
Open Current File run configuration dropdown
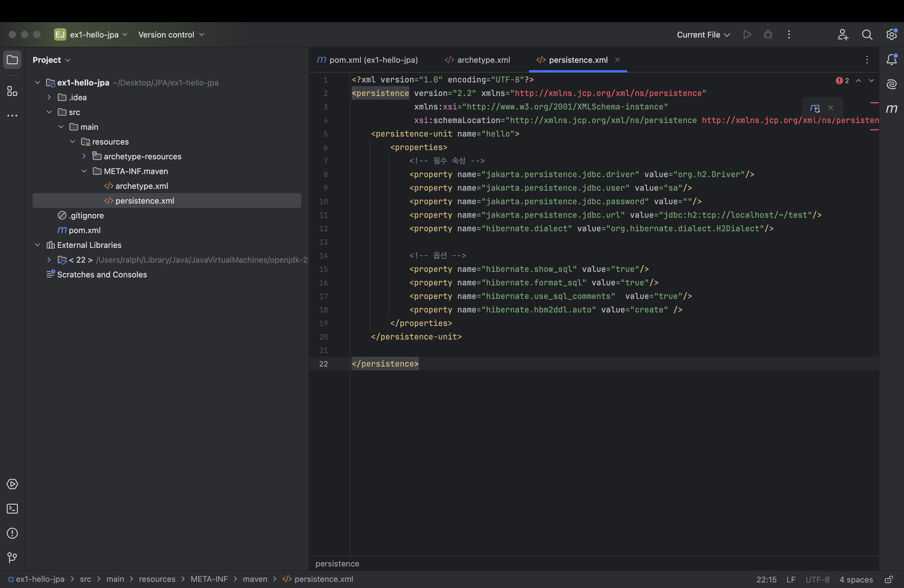[x=703, y=34]
